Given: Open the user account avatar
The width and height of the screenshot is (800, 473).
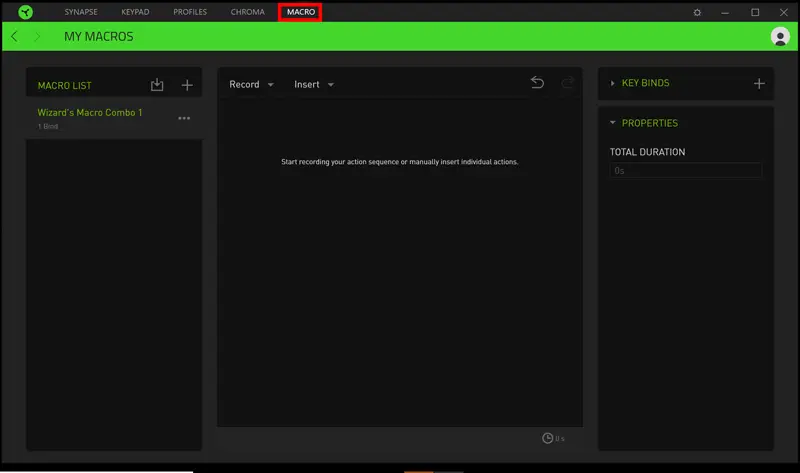Looking at the screenshot, I should point(780,37).
